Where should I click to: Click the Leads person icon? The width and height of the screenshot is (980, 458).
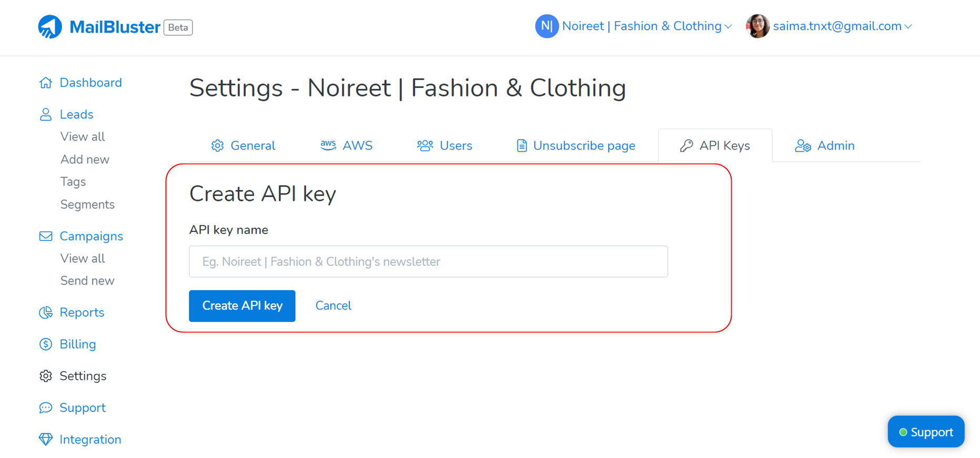tap(46, 115)
